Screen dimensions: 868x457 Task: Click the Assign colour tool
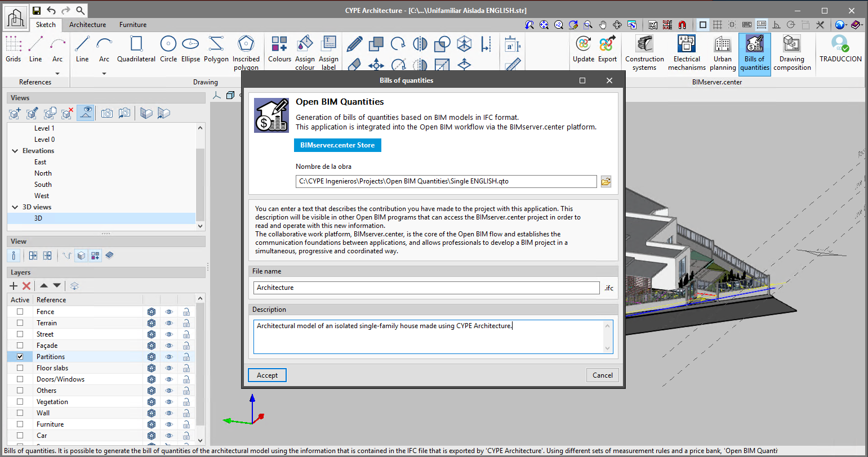click(x=305, y=52)
